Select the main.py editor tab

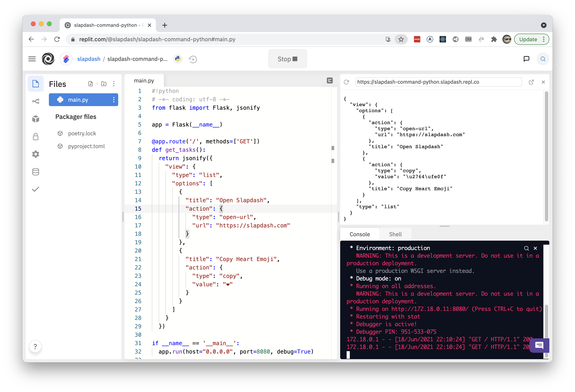pos(144,80)
